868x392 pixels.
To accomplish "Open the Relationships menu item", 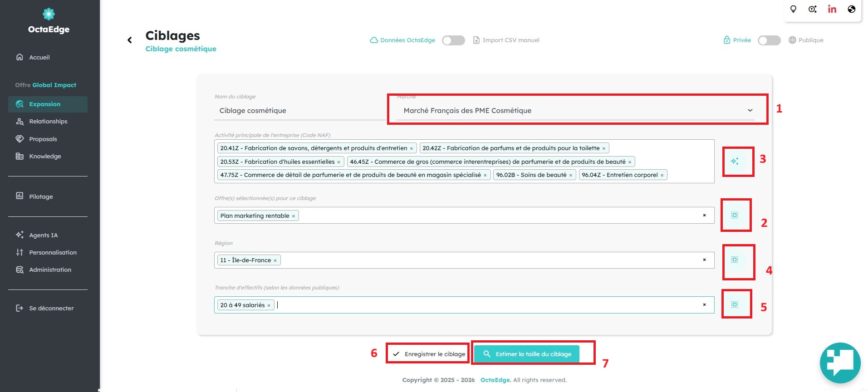I will click(x=48, y=121).
